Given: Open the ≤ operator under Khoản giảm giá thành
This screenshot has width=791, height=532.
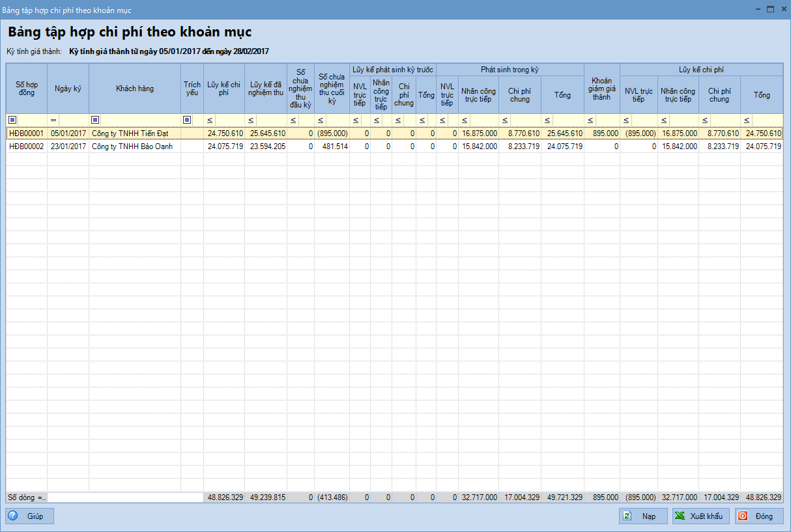Looking at the screenshot, I should tap(590, 120).
